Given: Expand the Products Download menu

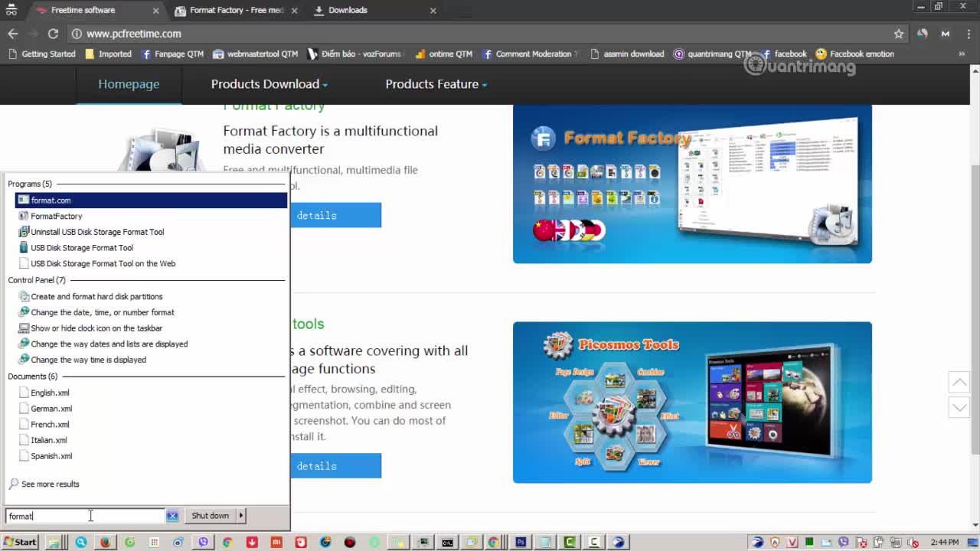Looking at the screenshot, I should [269, 84].
